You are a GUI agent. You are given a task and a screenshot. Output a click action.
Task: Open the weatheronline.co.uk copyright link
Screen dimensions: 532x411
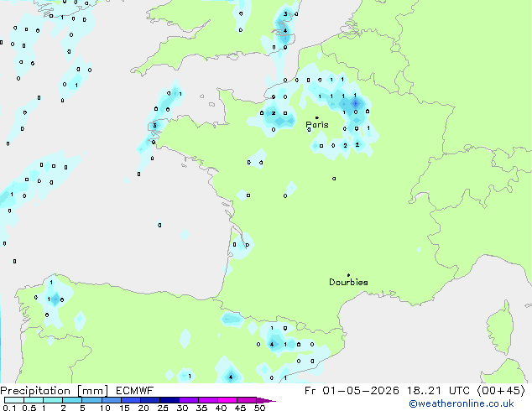pyautogui.click(x=461, y=403)
